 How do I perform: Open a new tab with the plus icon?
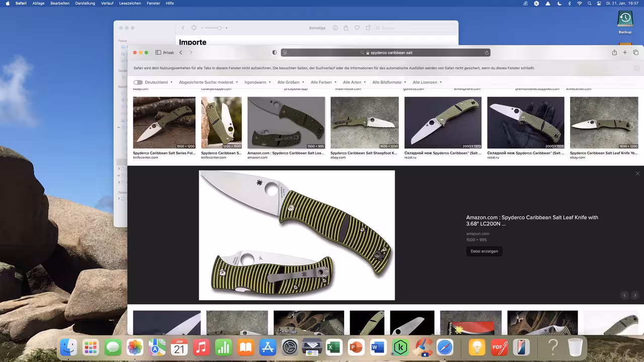coord(625,52)
